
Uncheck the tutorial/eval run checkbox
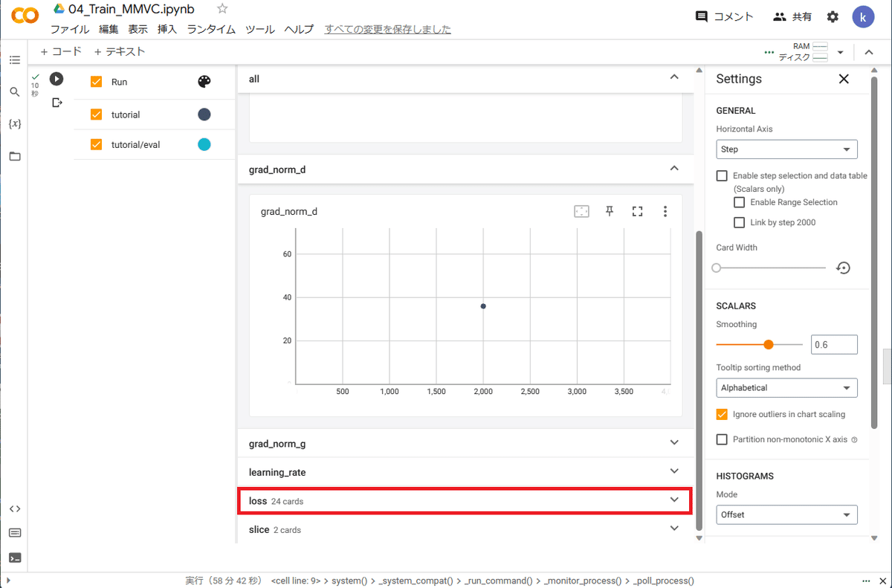pos(96,145)
